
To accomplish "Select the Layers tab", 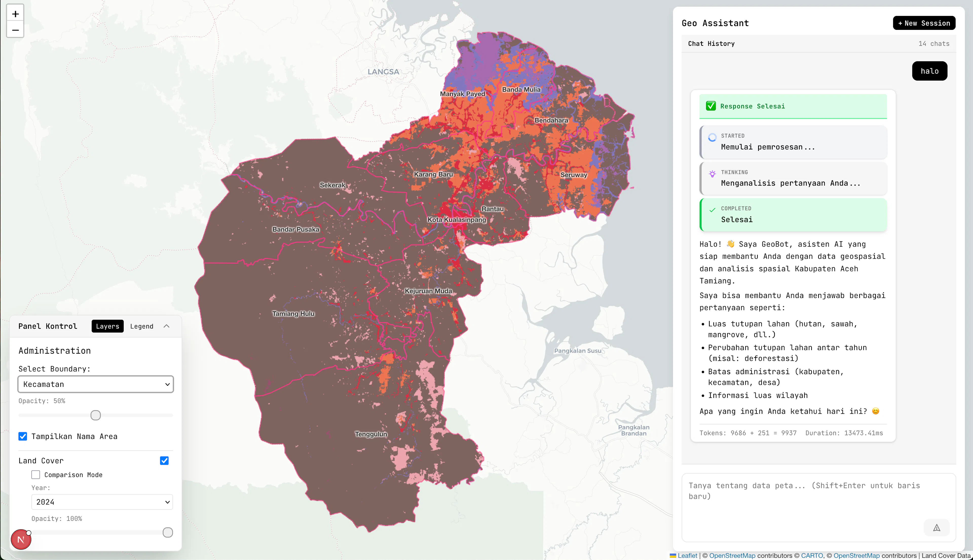I will pos(107,326).
